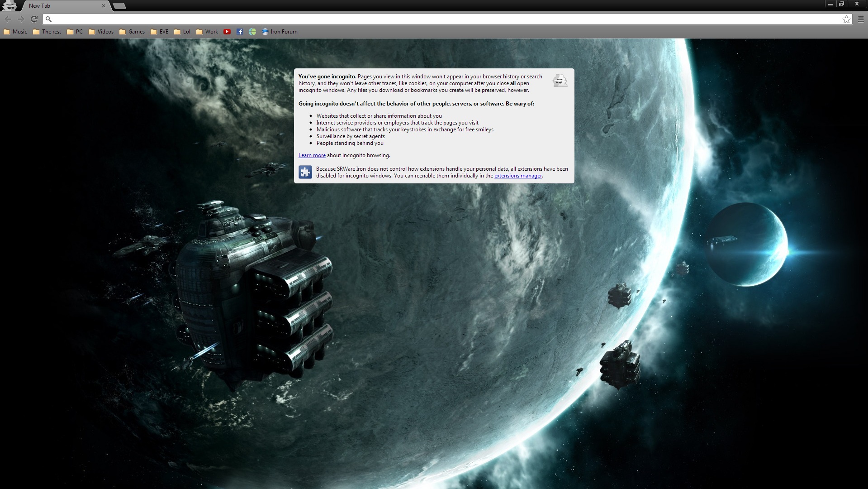The height and width of the screenshot is (489, 868).
Task: Open the PC bookmarks folder
Action: click(75, 32)
